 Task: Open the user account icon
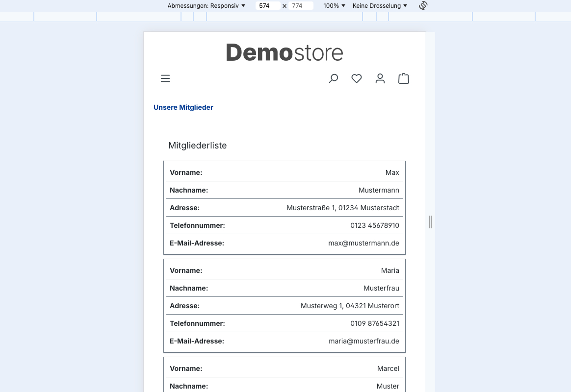(x=380, y=78)
